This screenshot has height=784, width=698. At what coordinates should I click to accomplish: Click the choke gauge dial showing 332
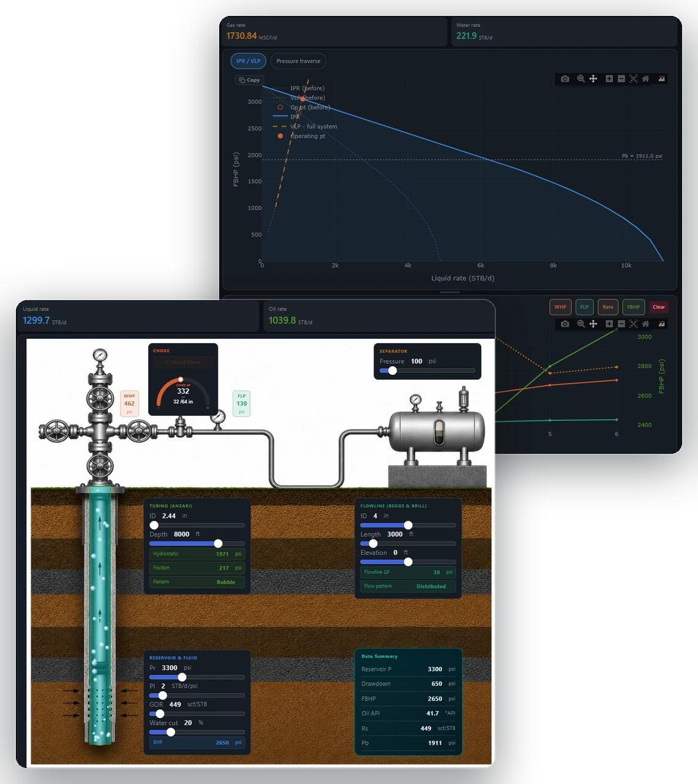[x=183, y=393]
